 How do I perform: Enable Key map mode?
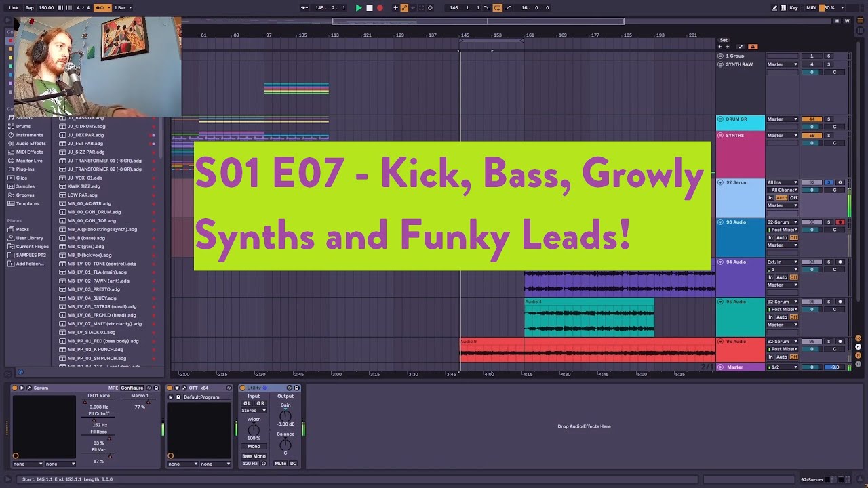793,7
